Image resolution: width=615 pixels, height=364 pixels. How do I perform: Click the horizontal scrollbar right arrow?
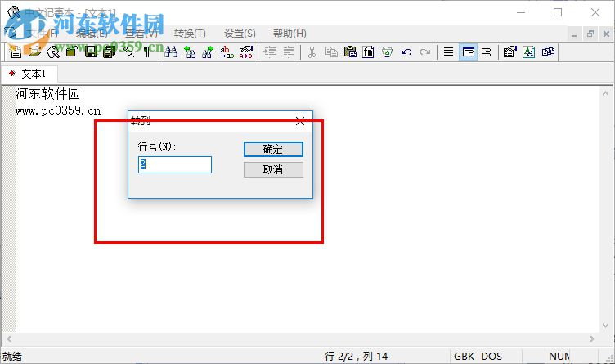[592, 339]
